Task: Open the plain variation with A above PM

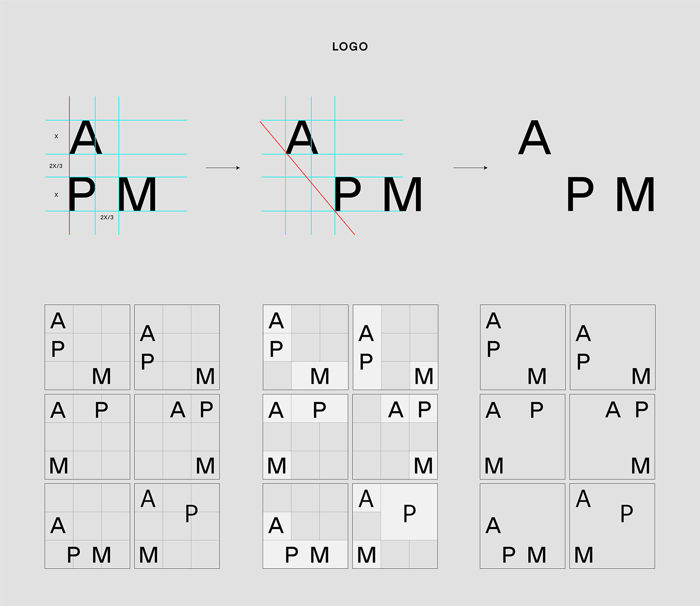Action: [522, 526]
